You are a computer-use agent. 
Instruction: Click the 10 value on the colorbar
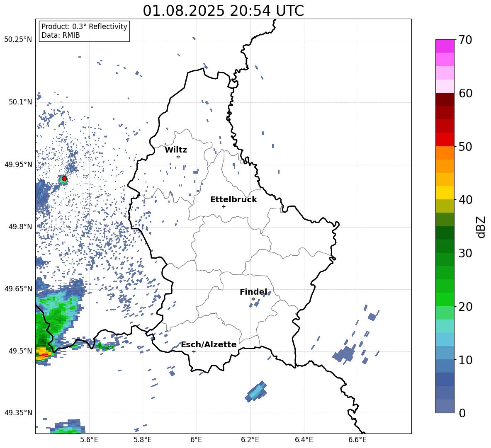pos(465,360)
